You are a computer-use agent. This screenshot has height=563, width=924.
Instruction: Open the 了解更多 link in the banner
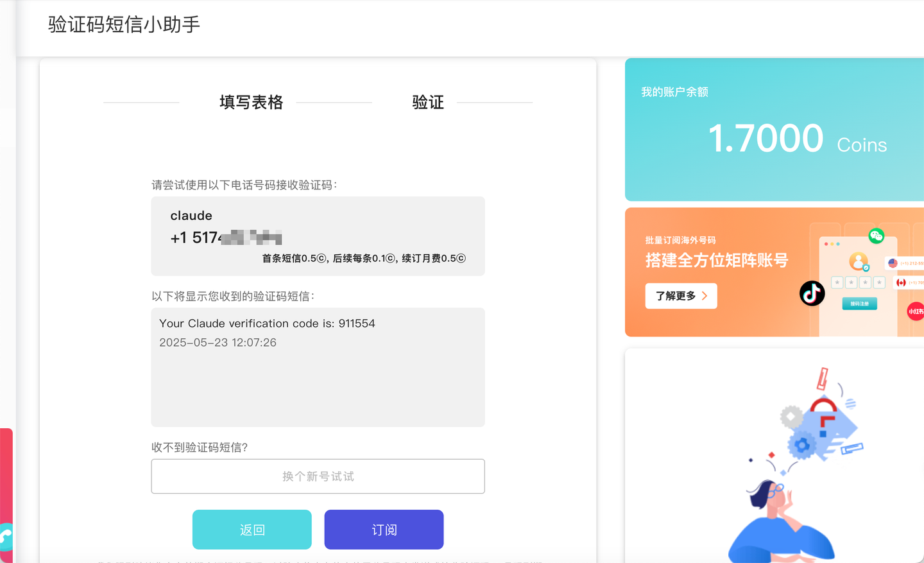tap(681, 296)
